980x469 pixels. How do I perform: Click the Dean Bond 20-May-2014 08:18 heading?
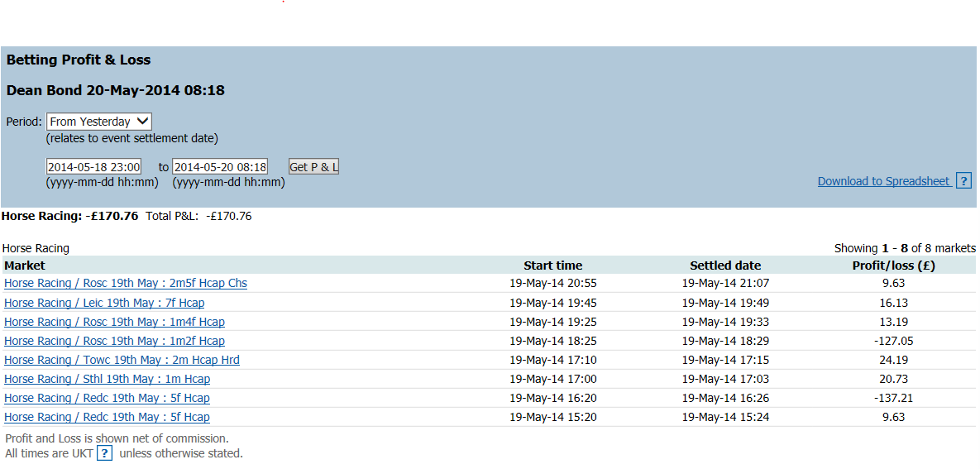116,91
